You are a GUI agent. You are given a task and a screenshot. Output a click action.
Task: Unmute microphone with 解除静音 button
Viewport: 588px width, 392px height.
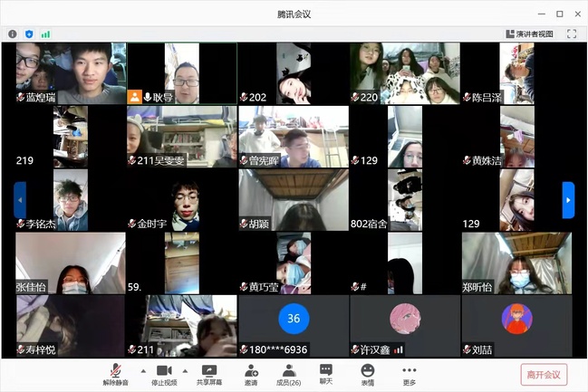tap(115, 374)
